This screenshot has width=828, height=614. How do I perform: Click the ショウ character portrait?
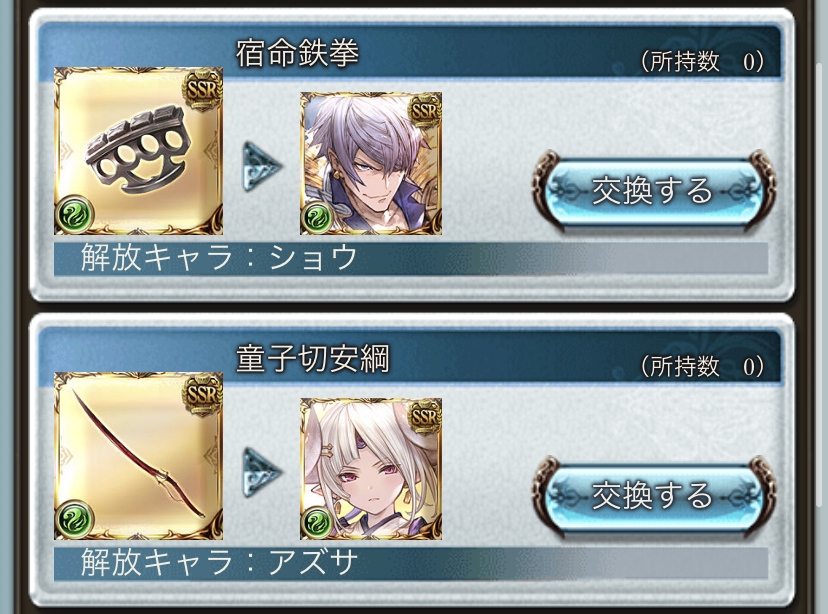(x=371, y=164)
